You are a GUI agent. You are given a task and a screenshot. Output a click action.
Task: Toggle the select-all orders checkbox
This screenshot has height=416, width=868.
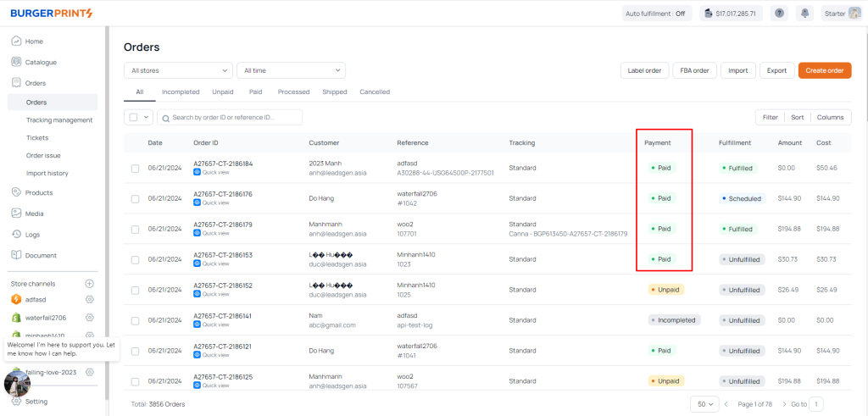pyautogui.click(x=134, y=118)
